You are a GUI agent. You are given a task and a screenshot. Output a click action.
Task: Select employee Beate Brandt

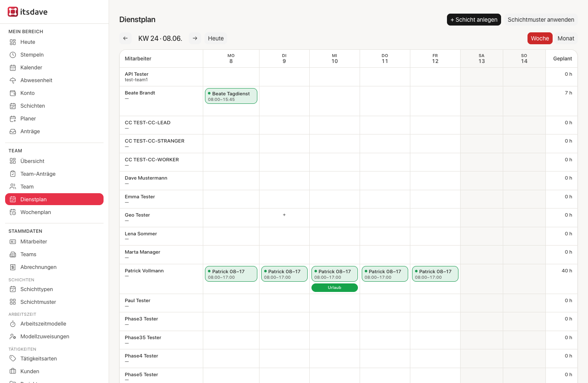click(140, 93)
